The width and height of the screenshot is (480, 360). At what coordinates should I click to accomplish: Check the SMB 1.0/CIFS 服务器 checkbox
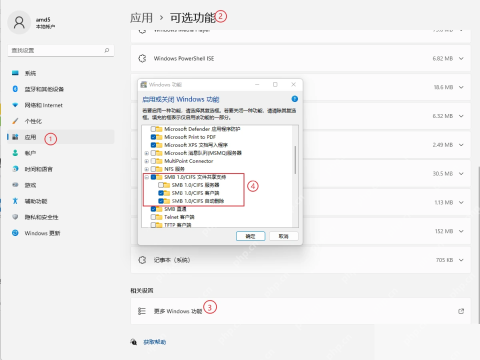tap(161, 185)
